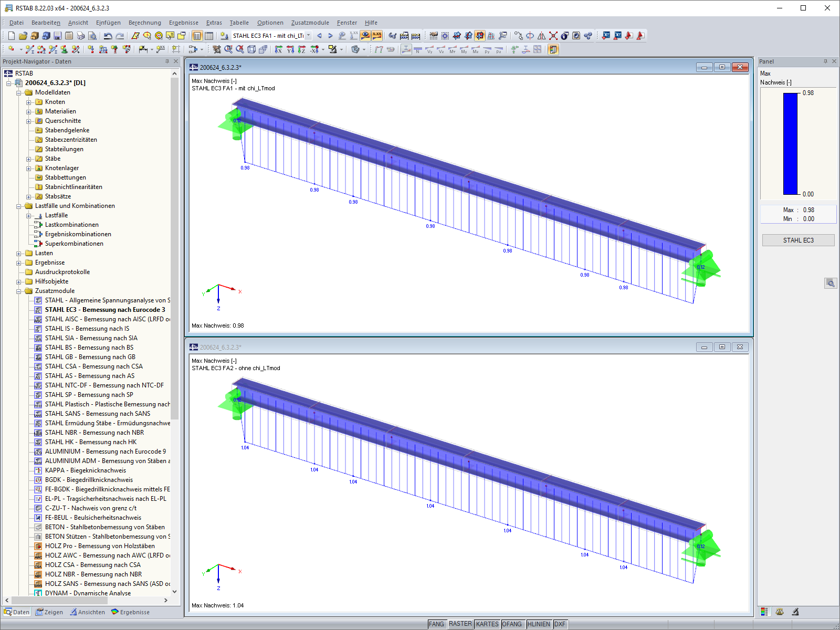Open the Berechnung menu

(x=144, y=23)
